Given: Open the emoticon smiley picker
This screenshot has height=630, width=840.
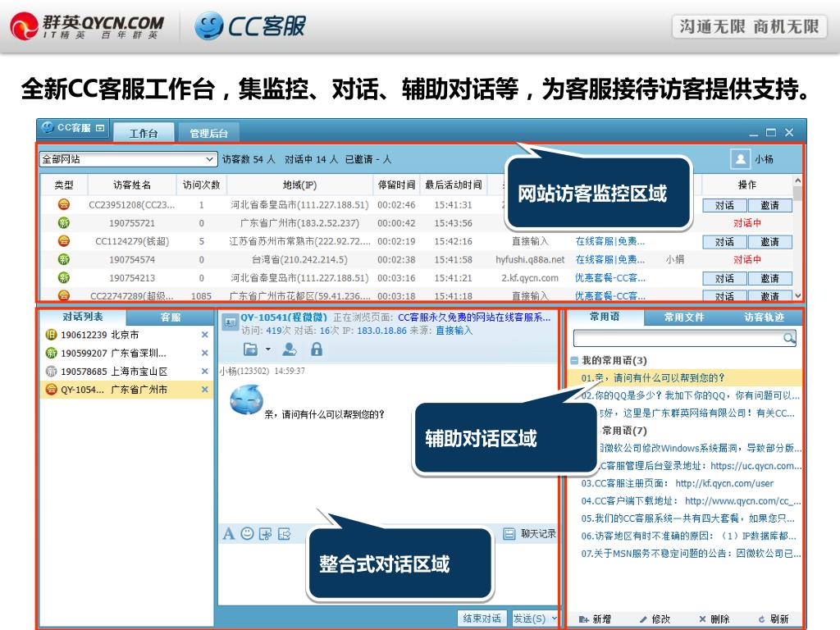Looking at the screenshot, I should (247, 533).
